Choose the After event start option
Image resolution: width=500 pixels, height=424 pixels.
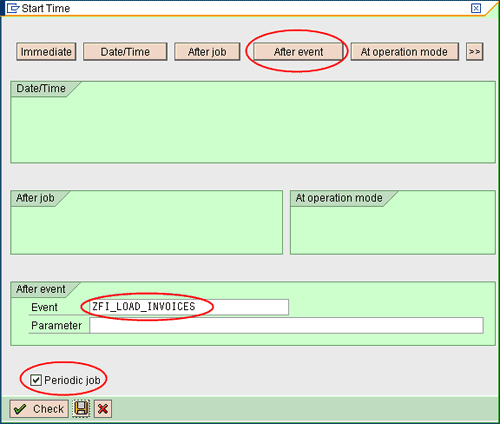[298, 52]
